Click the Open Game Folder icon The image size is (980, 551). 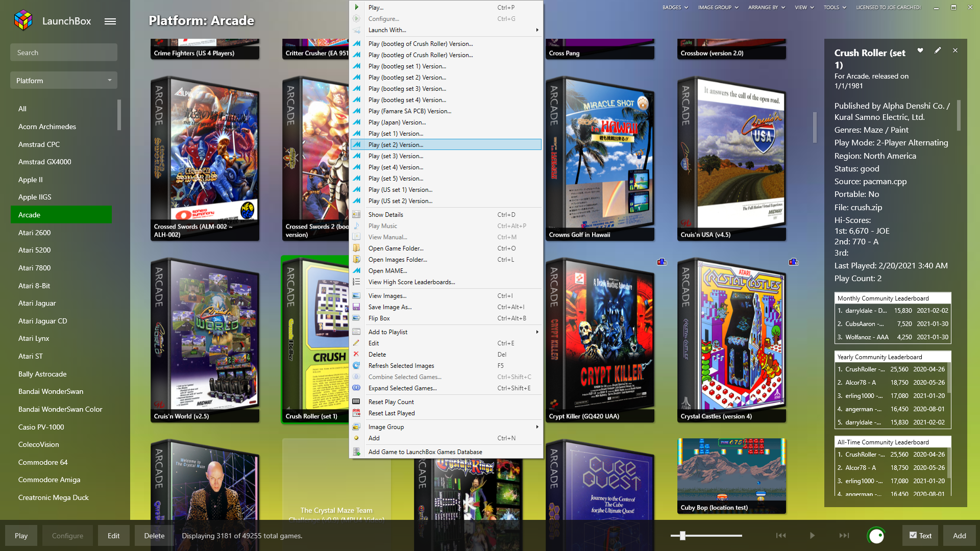357,248
